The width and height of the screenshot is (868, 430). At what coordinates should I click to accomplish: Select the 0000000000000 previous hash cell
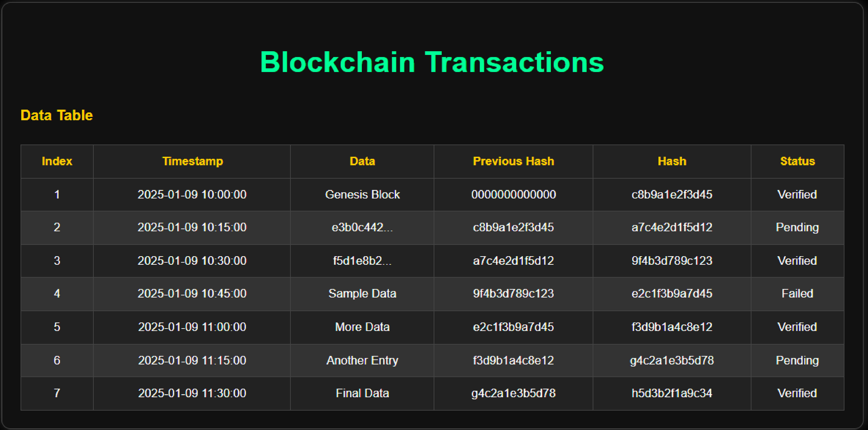[513, 195]
